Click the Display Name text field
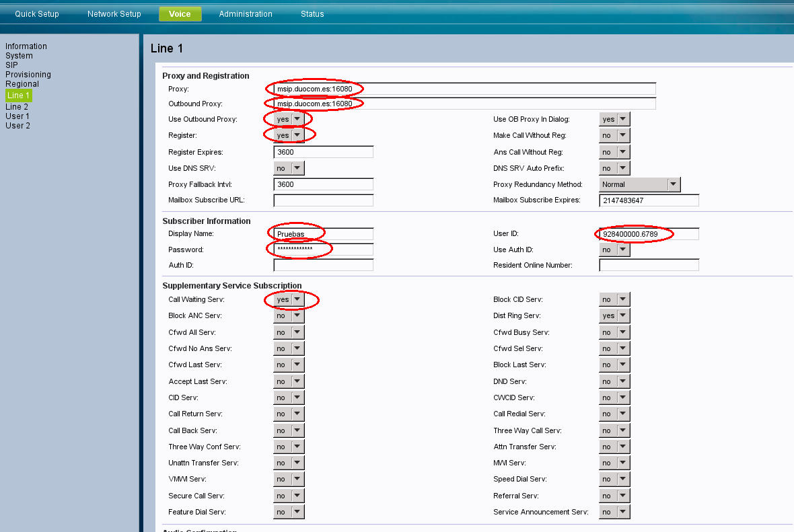Screen dimensions: 794x532 323,234
